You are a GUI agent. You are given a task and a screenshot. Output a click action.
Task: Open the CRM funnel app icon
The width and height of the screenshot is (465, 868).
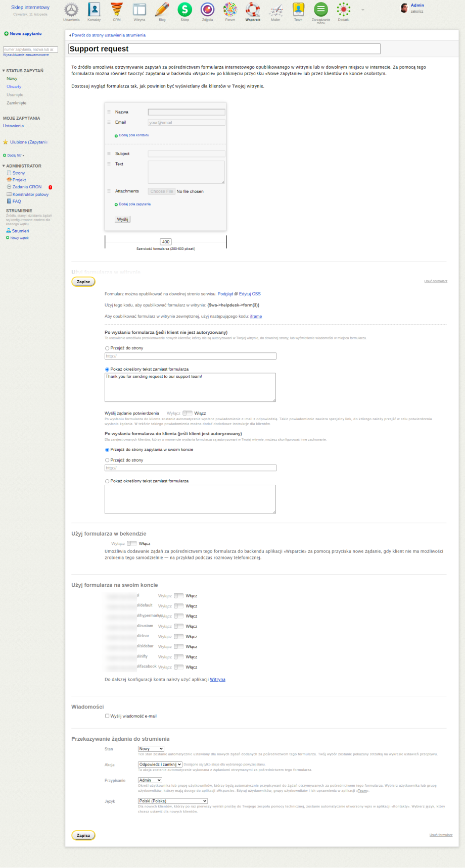point(117,10)
